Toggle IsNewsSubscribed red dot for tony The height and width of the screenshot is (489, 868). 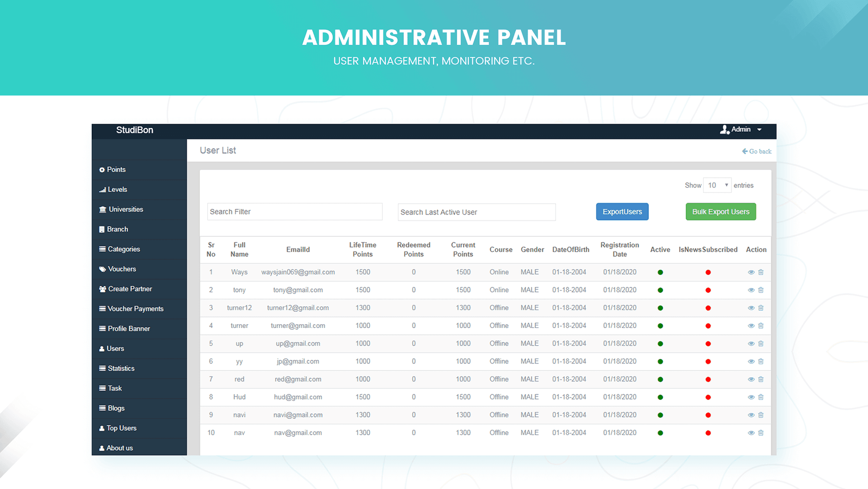pyautogui.click(x=708, y=290)
